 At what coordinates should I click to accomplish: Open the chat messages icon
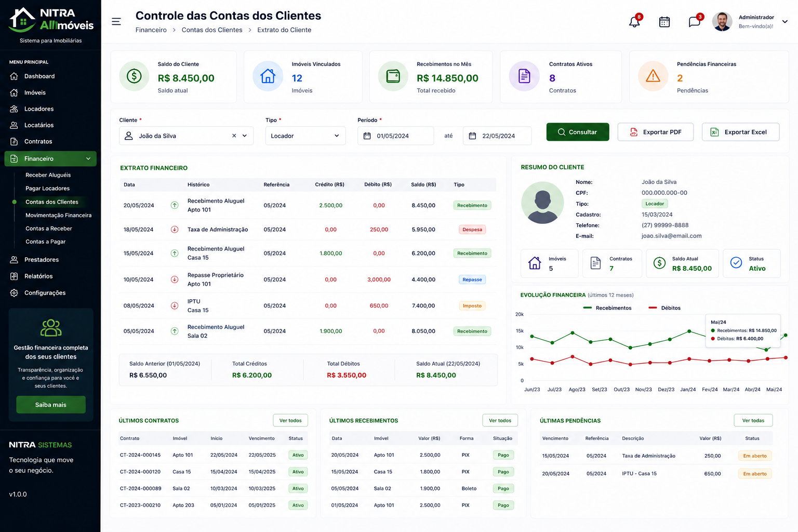click(x=695, y=22)
